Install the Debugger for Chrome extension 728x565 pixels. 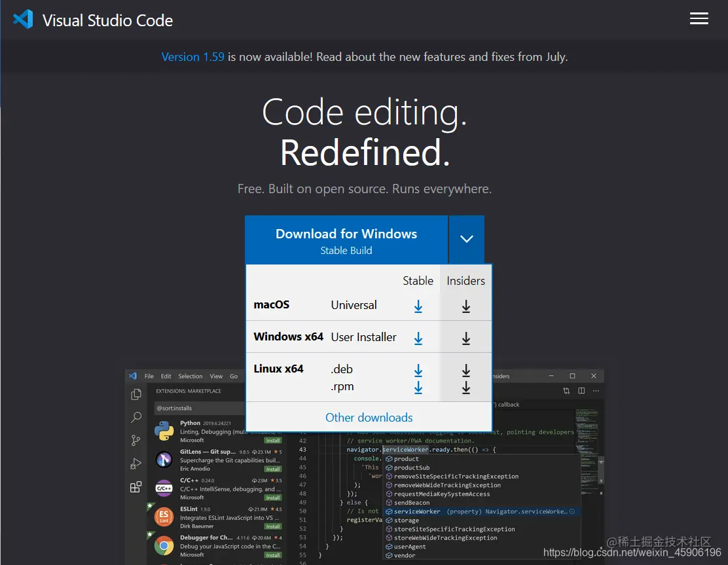(273, 555)
